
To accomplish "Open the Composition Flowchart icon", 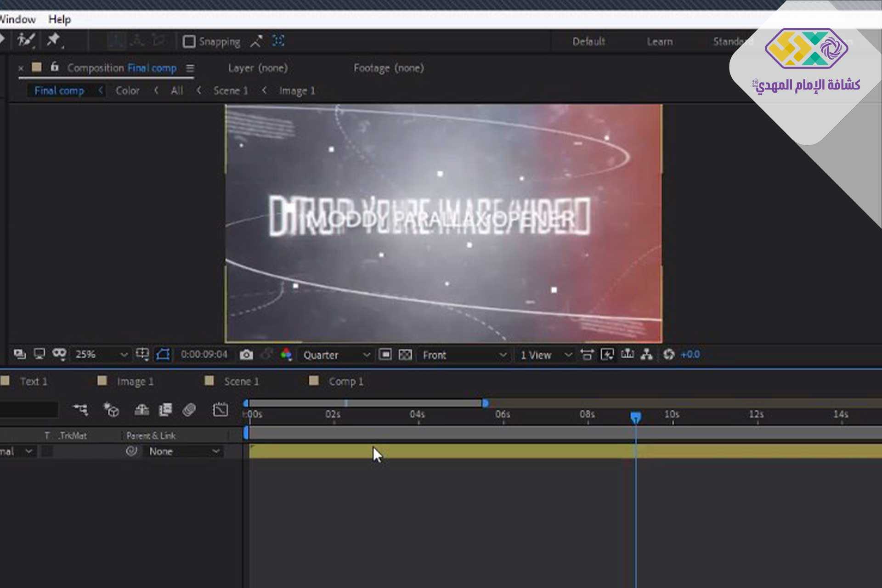I will (x=647, y=355).
